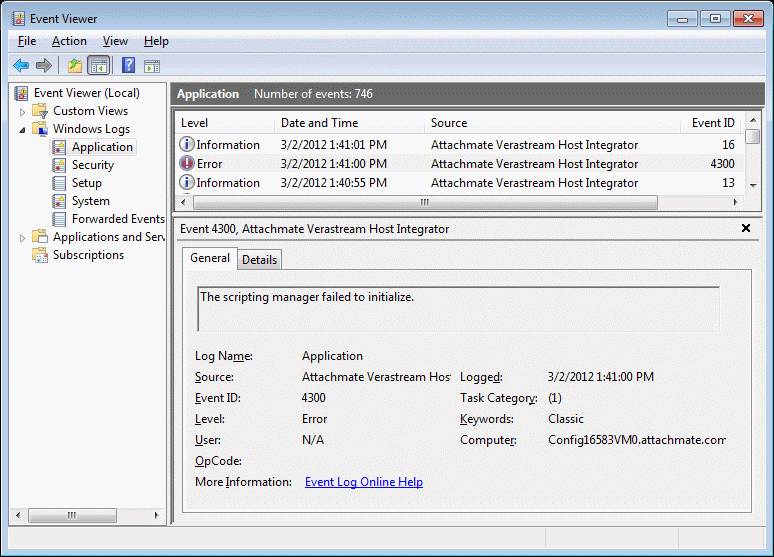Click the red Error icon for event 4300
Viewport: 774px width, 557px height.
187,163
